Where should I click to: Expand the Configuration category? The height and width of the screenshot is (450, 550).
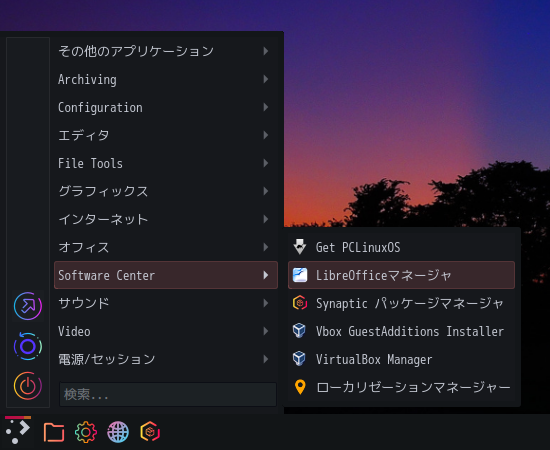[x=166, y=107]
